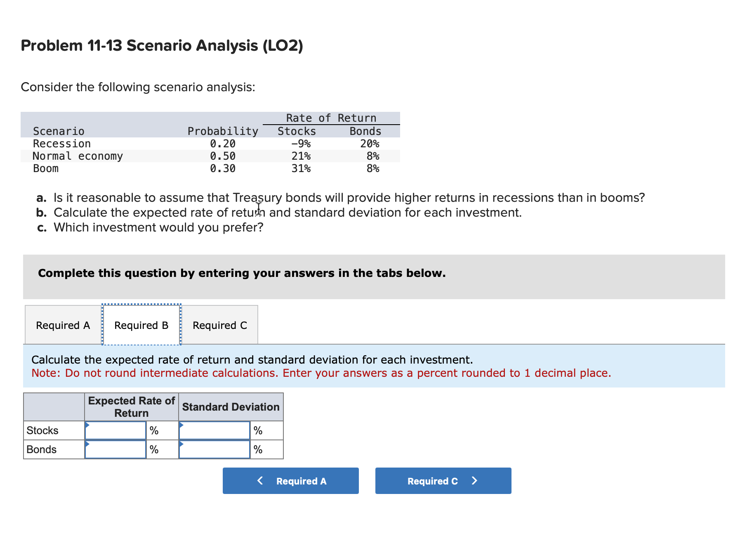Image resolution: width=733 pixels, height=560 pixels.
Task: Click the Standard Deviation column header
Action: pyautogui.click(x=230, y=407)
